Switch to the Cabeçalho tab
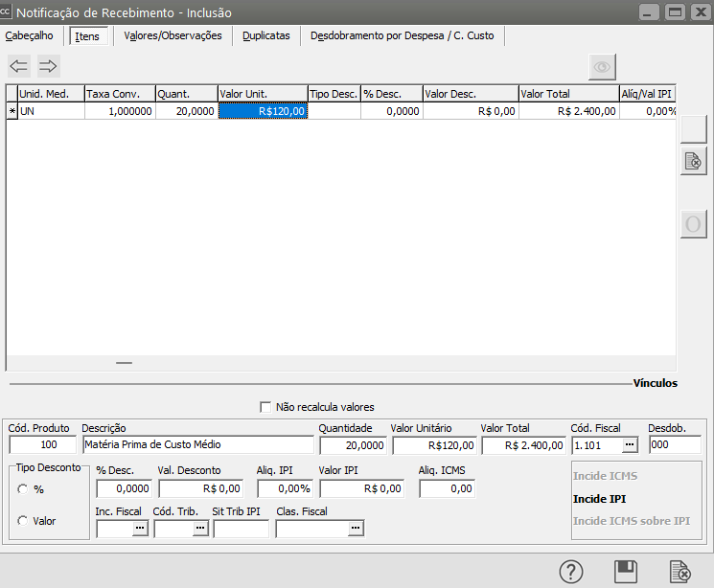The image size is (714, 588). (x=30, y=35)
